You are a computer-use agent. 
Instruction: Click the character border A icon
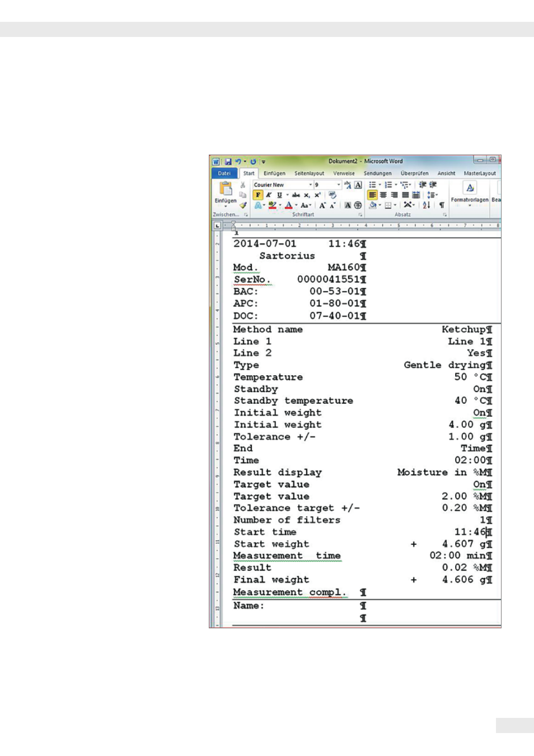tap(358, 185)
